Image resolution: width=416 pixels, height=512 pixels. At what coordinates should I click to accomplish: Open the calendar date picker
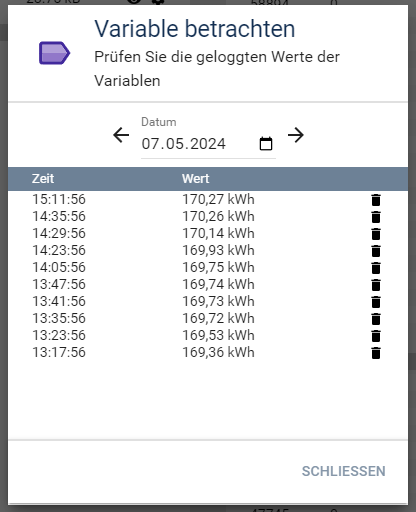(x=266, y=144)
